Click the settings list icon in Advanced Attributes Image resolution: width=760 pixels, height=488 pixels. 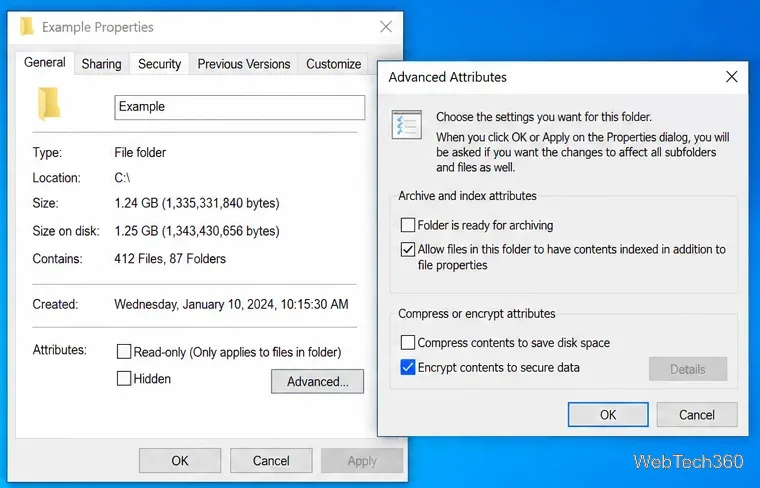[x=407, y=125]
